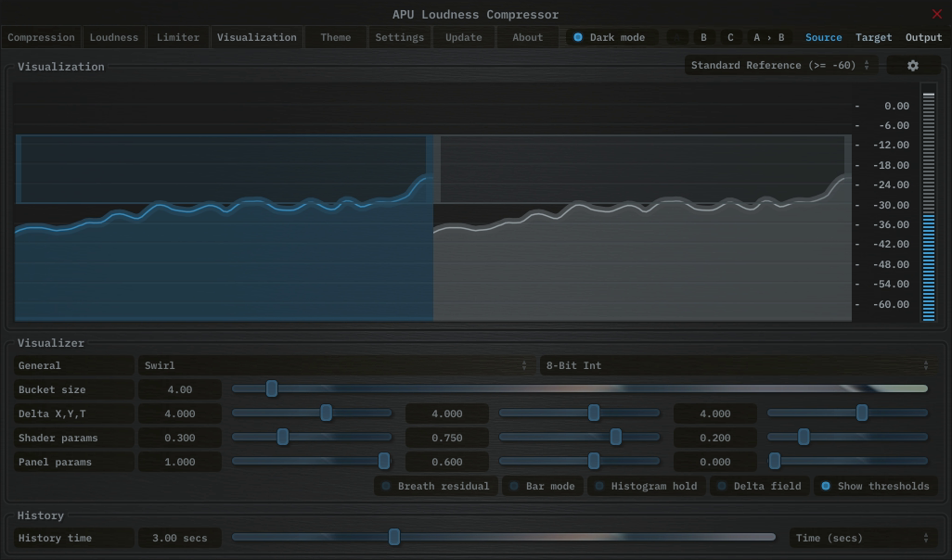Viewport: 952px width, 560px height.
Task: Select preset slot B
Action: pos(703,38)
